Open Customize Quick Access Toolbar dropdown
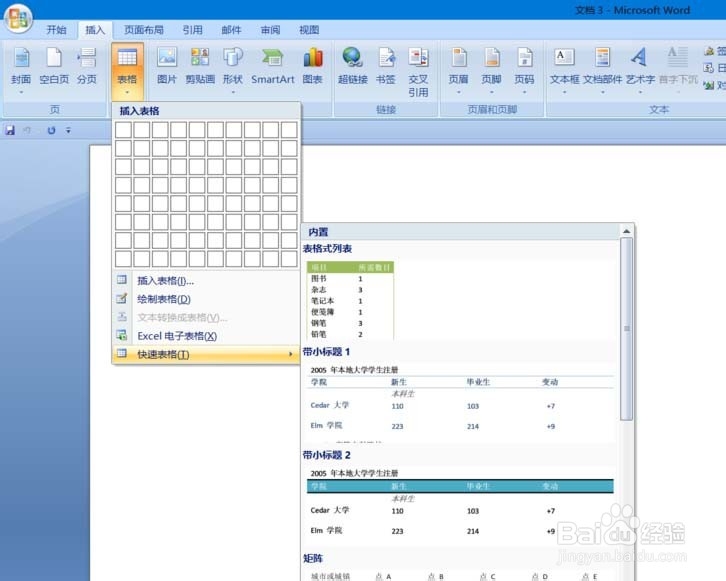Viewport: 726px width, 581px height. (x=69, y=131)
